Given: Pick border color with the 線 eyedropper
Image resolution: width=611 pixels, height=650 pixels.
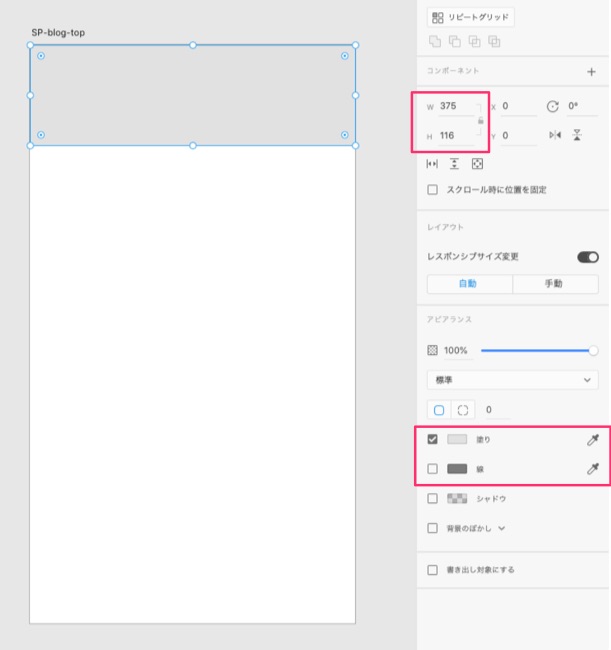Looking at the screenshot, I should (592, 468).
